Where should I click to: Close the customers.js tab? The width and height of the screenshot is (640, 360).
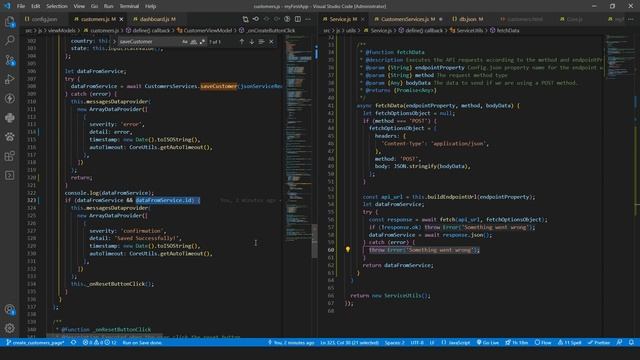[121, 19]
